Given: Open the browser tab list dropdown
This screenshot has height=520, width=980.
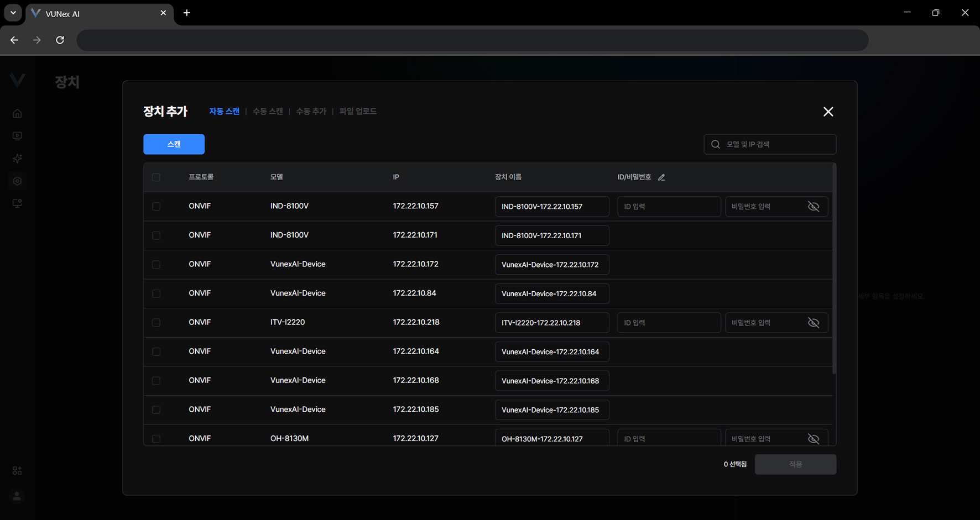Looking at the screenshot, I should (x=13, y=13).
